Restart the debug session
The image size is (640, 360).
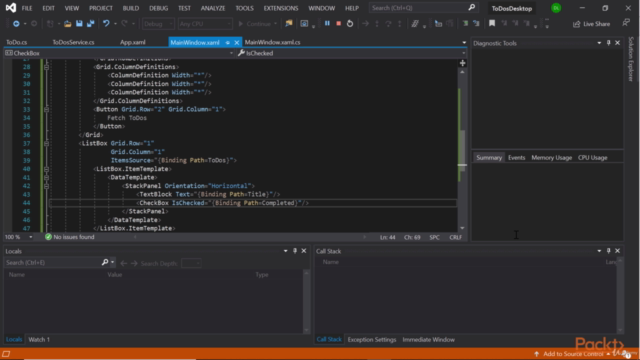(x=350, y=24)
